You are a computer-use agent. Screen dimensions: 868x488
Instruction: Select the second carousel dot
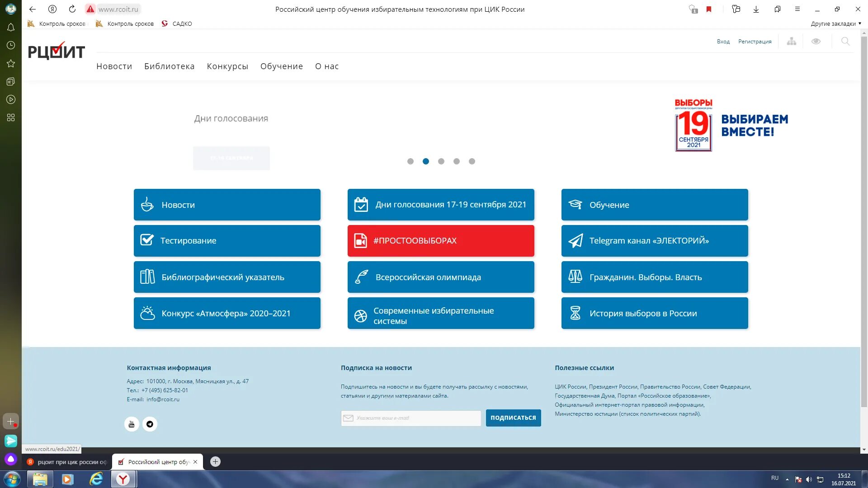(x=426, y=161)
